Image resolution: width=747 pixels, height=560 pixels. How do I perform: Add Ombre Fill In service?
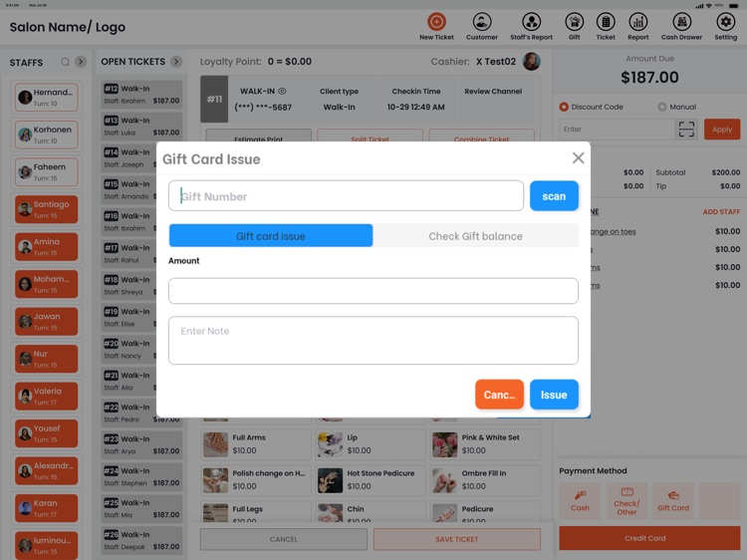[x=485, y=480]
